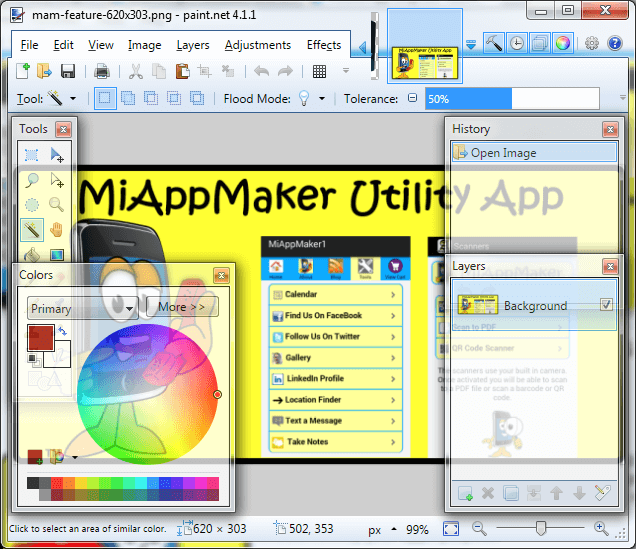This screenshot has height=549, width=636.
Task: Click the Tolerance slider bar
Action: coord(512,99)
